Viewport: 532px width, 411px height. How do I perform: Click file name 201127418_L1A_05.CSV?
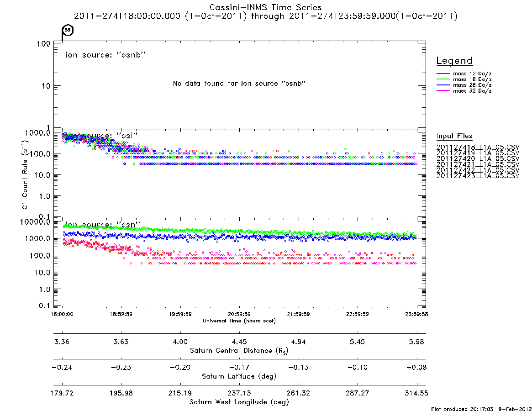click(478, 148)
